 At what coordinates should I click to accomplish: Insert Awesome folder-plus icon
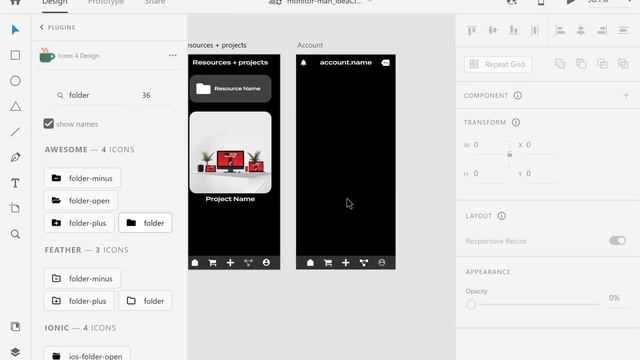[79, 223]
